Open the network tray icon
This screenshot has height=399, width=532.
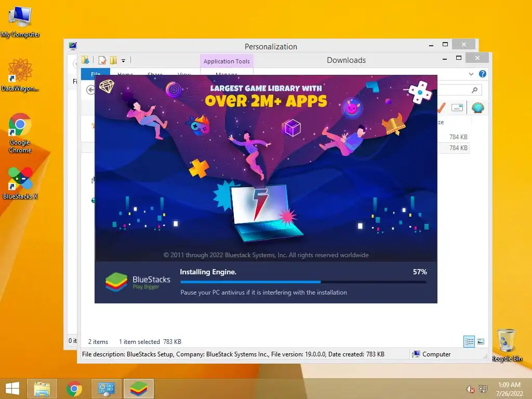coord(483,389)
